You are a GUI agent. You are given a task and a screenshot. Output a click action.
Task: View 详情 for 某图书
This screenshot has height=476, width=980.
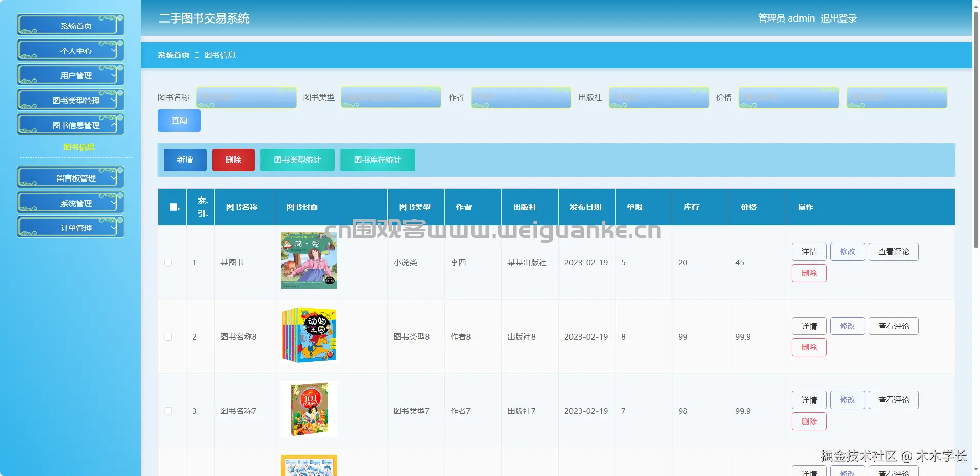coord(809,252)
